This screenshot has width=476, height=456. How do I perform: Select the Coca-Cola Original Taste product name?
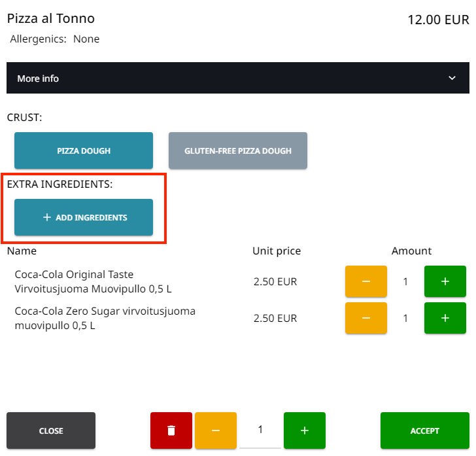coord(93,281)
